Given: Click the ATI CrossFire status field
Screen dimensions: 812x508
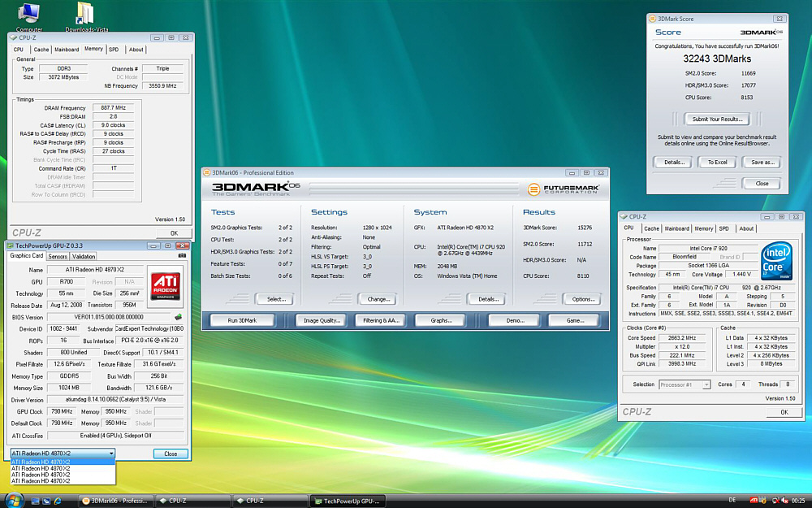Looking at the screenshot, I should coord(115,436).
